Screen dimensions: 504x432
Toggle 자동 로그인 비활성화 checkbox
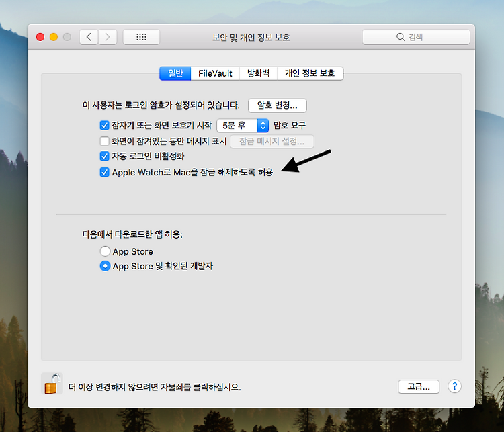pos(104,157)
